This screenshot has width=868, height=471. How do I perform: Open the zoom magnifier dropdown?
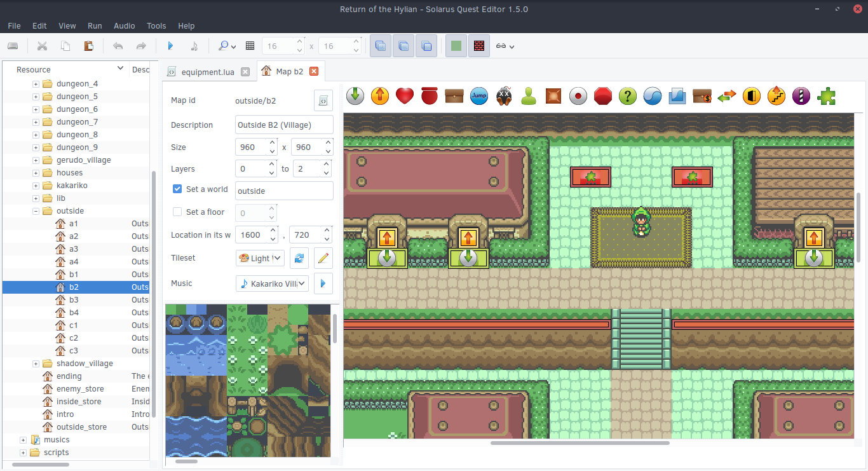(227, 46)
